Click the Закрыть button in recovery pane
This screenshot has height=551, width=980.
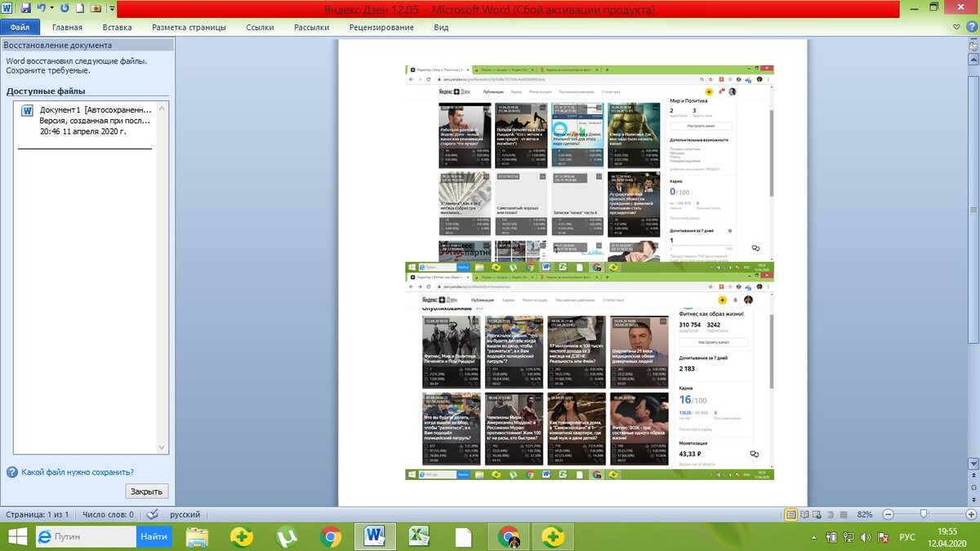pyautogui.click(x=147, y=491)
